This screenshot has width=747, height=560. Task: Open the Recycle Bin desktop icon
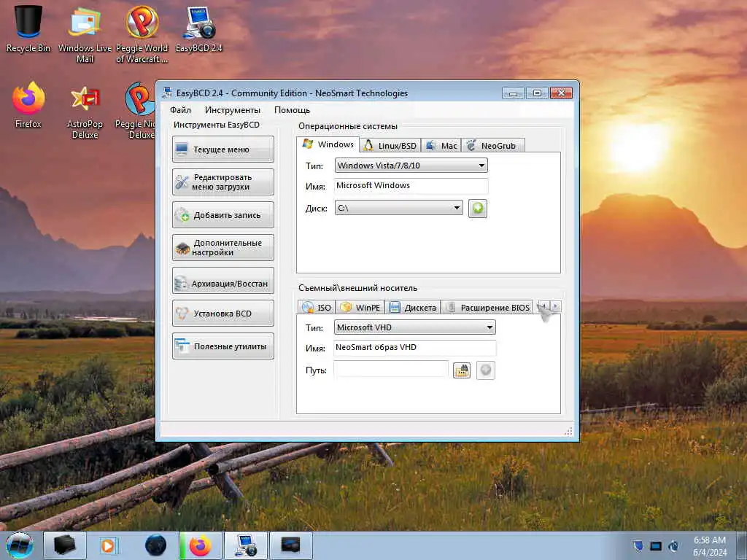tap(28, 28)
